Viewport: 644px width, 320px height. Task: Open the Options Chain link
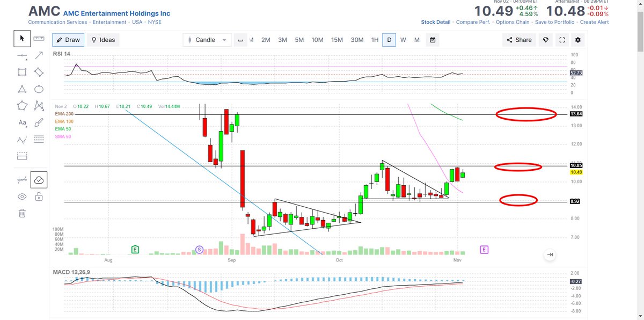512,22
